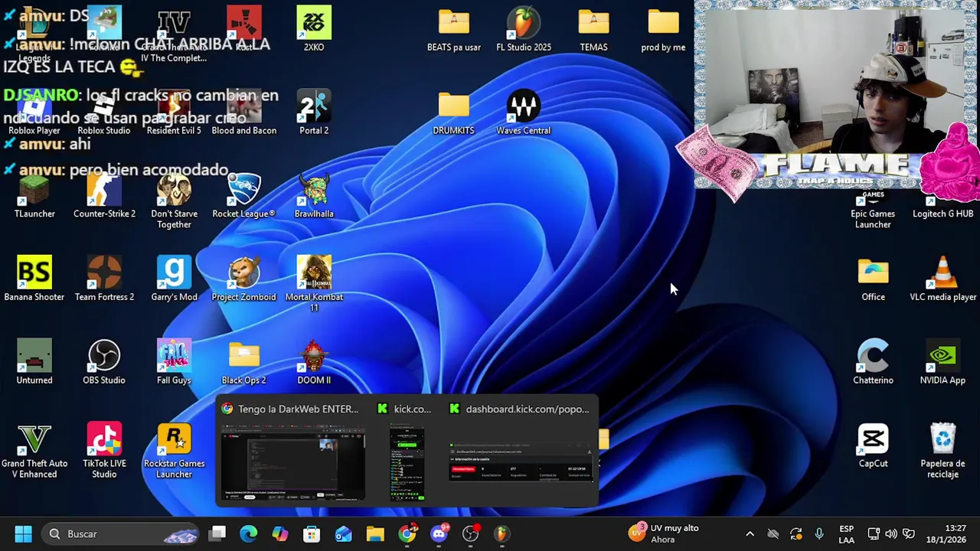The width and height of the screenshot is (980, 551).
Task: Launch Garry's Mod shortcut
Action: (x=174, y=279)
